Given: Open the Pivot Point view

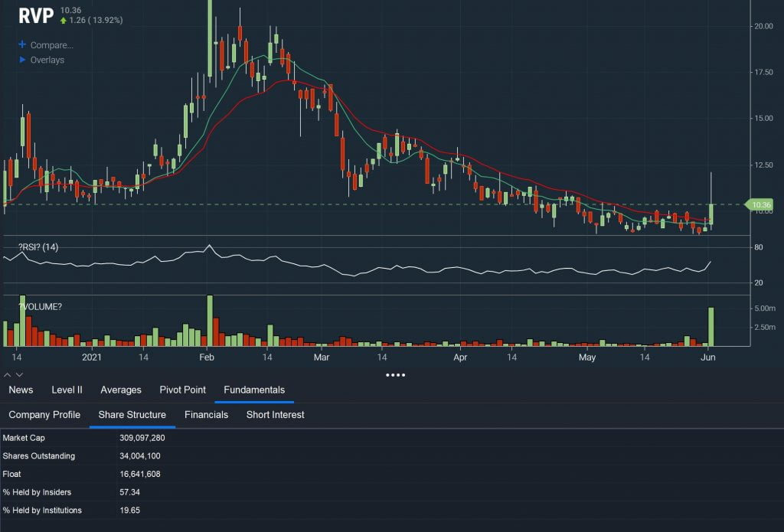Looking at the screenshot, I should pos(182,390).
